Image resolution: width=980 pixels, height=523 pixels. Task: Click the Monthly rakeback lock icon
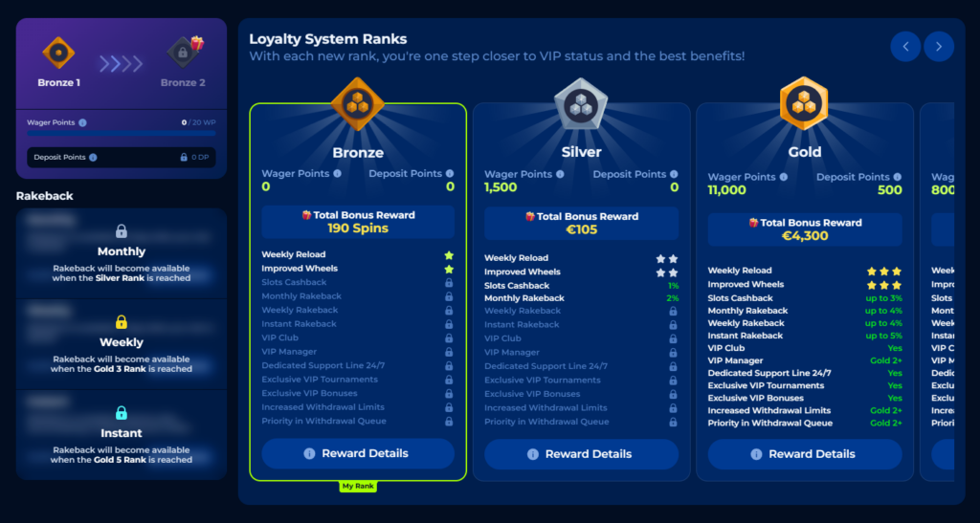pyautogui.click(x=122, y=230)
